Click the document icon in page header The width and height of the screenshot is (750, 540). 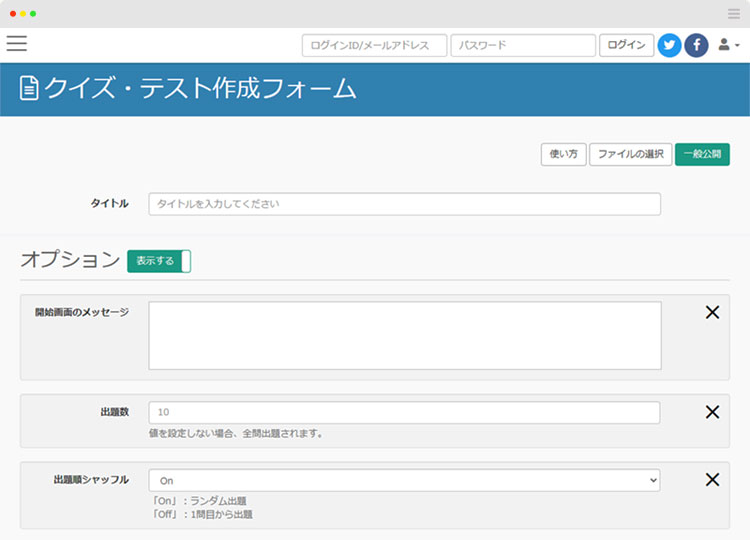(30, 89)
